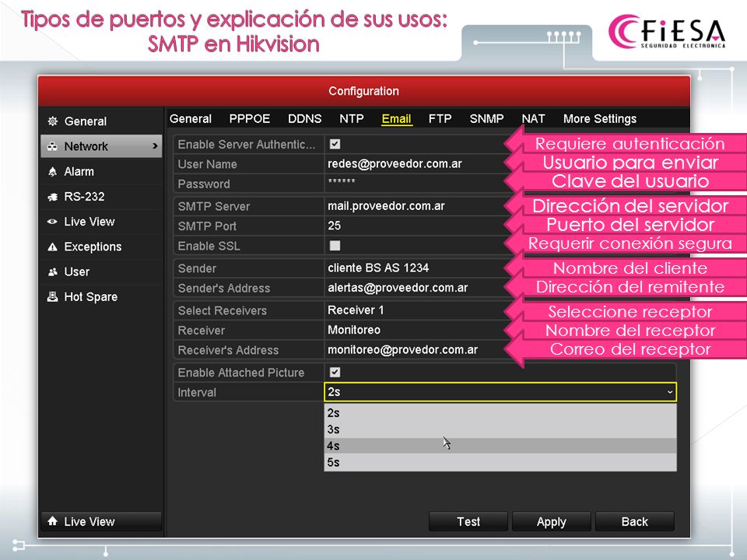This screenshot has height=560, width=747.
Task: Toggle the Enable SSL checkbox
Action: (335, 245)
